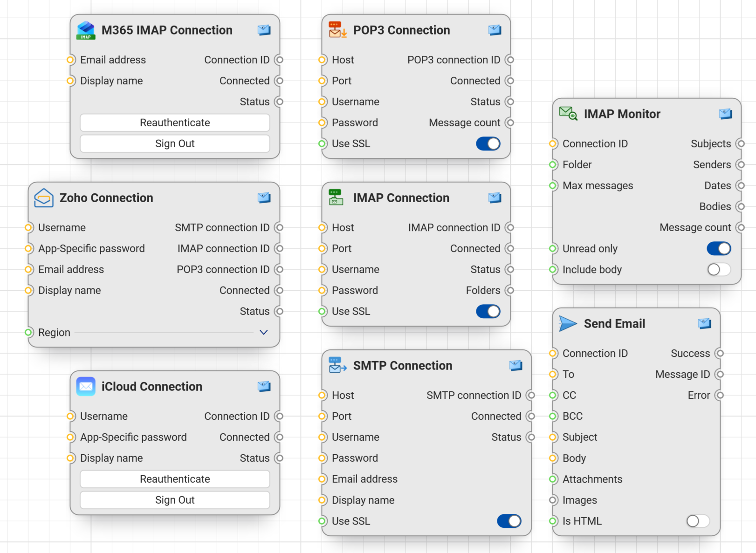
Task: Click the App-Specific password port on Zoho Connection
Action: (x=28, y=248)
